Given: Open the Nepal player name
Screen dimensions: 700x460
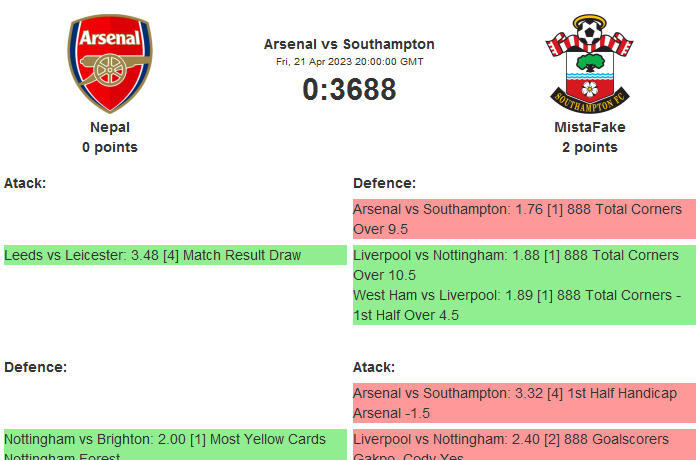Looking at the screenshot, I should click(x=110, y=127).
